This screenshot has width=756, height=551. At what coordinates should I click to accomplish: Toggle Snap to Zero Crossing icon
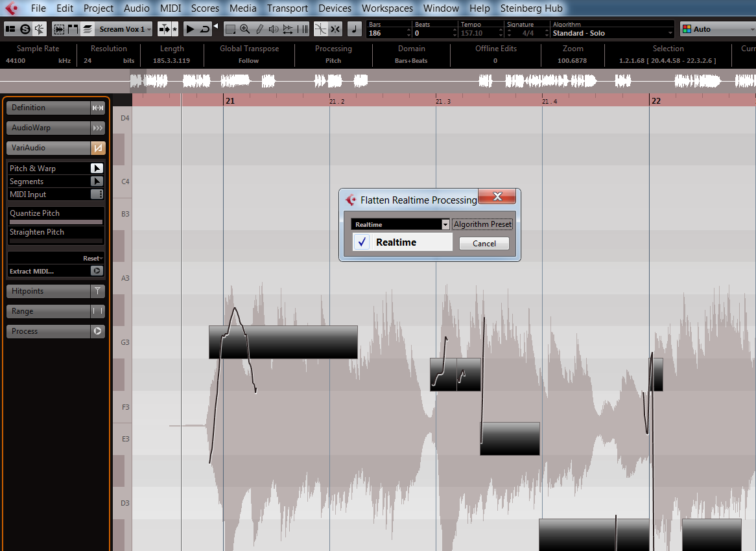click(321, 29)
